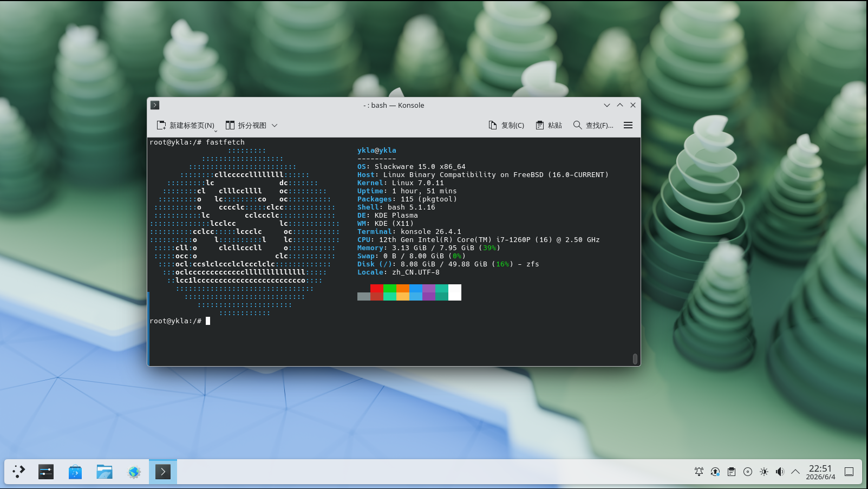This screenshot has width=868, height=489.
Task: Click the terminal vertical scrollbar handle
Action: 635,359
